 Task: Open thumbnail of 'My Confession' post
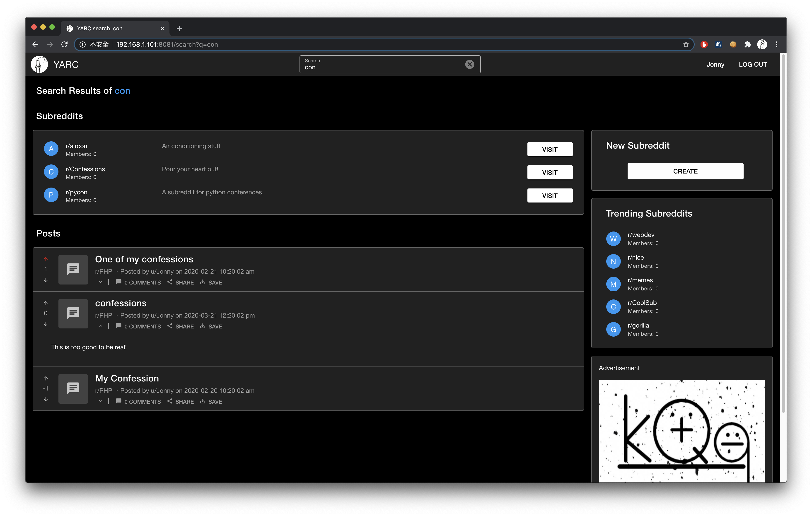(x=73, y=389)
